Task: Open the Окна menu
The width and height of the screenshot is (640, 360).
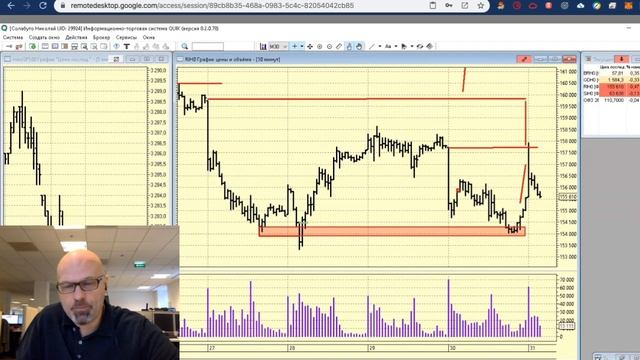Action: click(x=149, y=37)
